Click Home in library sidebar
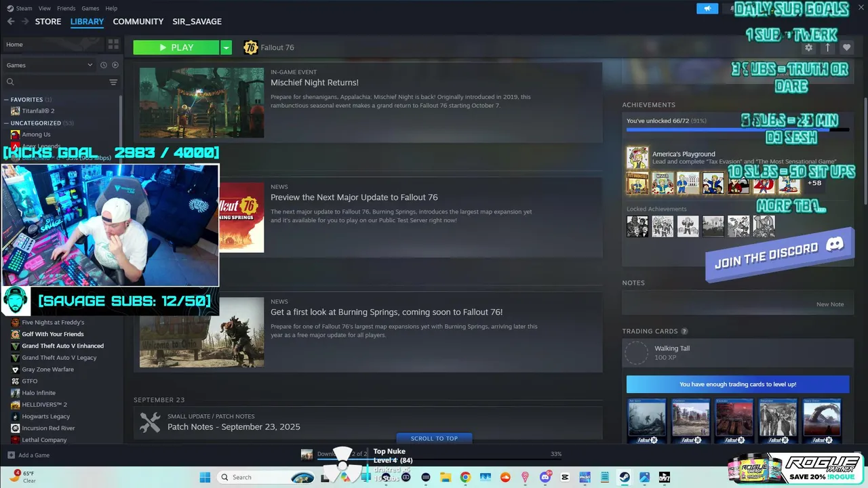The width and height of the screenshot is (868, 488). click(52, 45)
